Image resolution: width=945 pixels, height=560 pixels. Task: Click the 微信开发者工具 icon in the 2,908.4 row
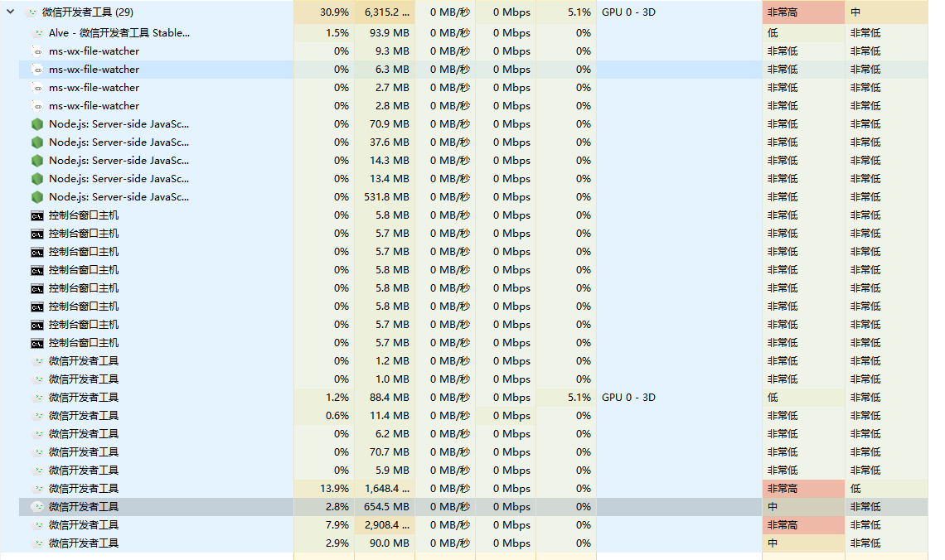pyautogui.click(x=38, y=525)
